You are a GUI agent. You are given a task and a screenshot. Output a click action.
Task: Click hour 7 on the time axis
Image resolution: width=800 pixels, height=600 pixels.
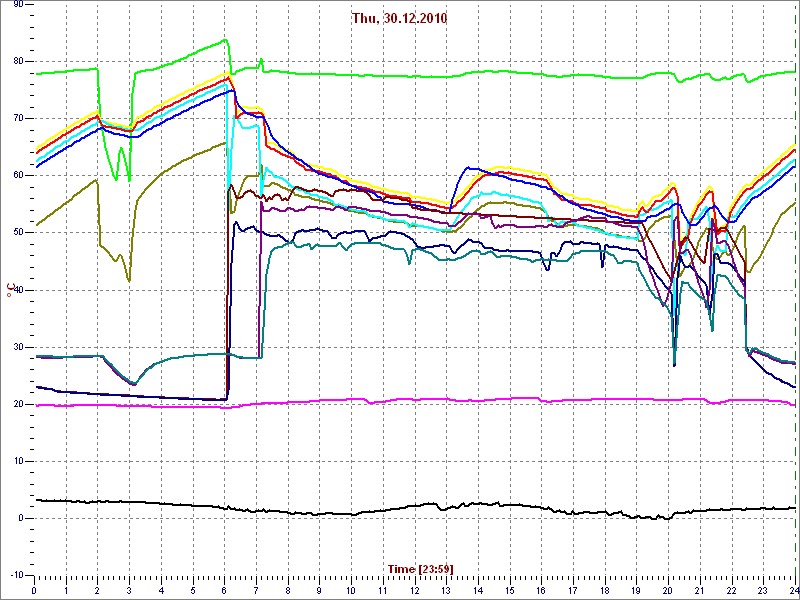pyautogui.click(x=256, y=591)
